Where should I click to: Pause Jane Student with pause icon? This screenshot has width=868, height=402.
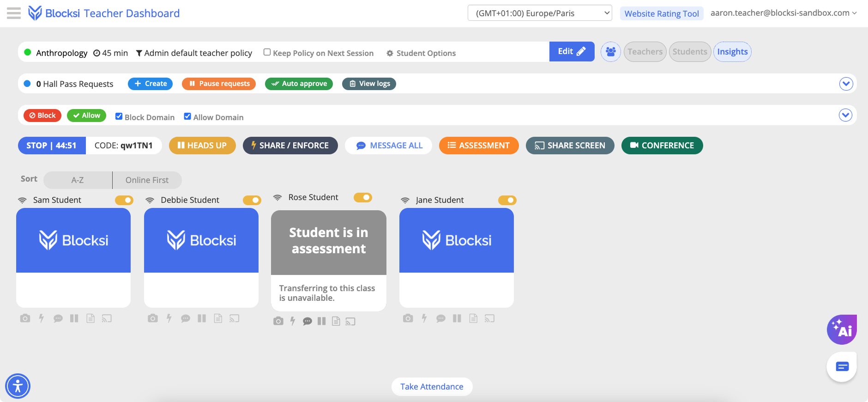457,318
